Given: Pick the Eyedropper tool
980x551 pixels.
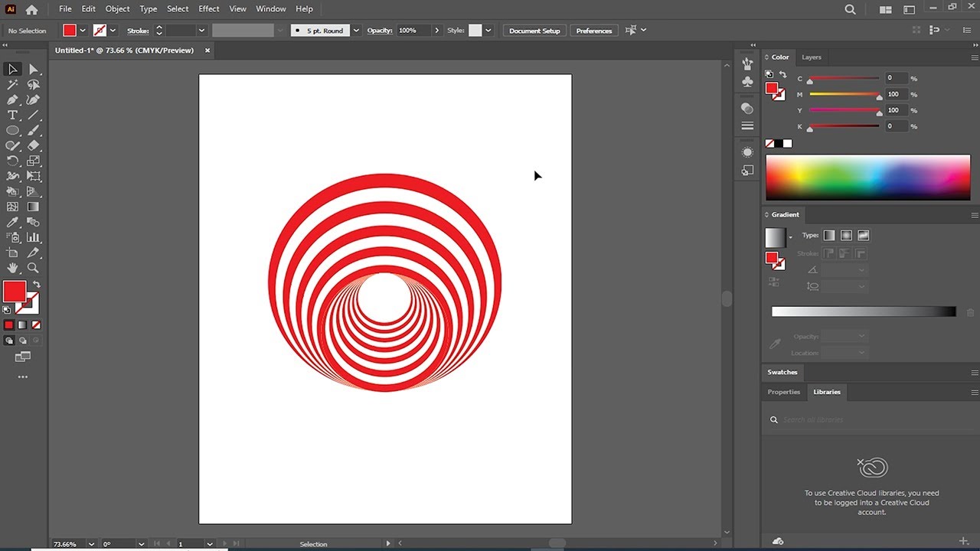Looking at the screenshot, I should tap(12, 222).
